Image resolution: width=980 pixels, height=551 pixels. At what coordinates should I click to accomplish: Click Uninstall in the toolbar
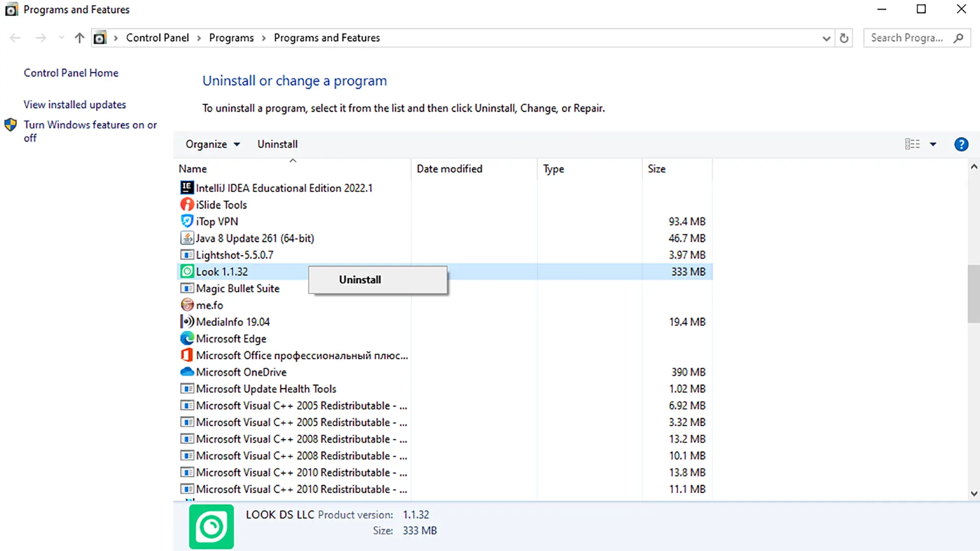277,144
